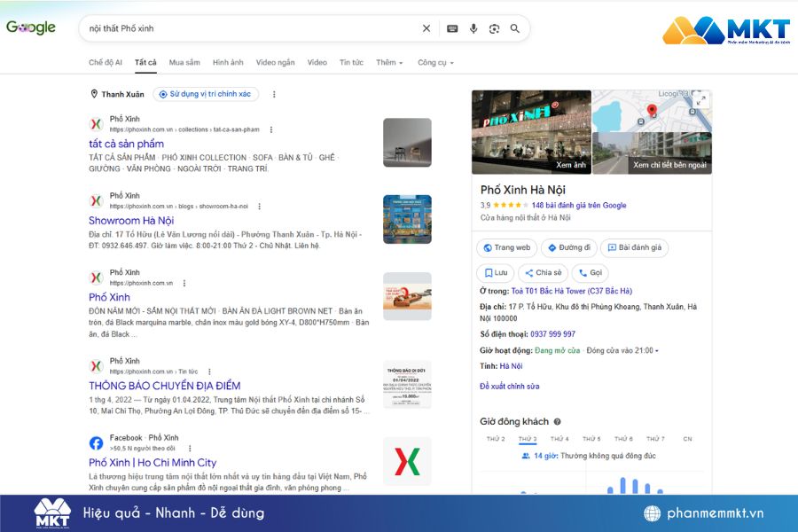Viewport: 798px width, 532px height.
Task: Open options menu for tất cả sản phẩm result
Action: tap(270, 129)
